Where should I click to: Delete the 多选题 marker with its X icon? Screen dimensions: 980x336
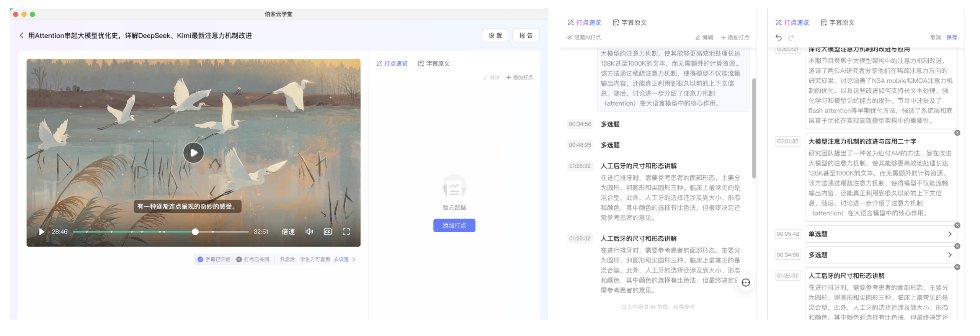[957, 246]
